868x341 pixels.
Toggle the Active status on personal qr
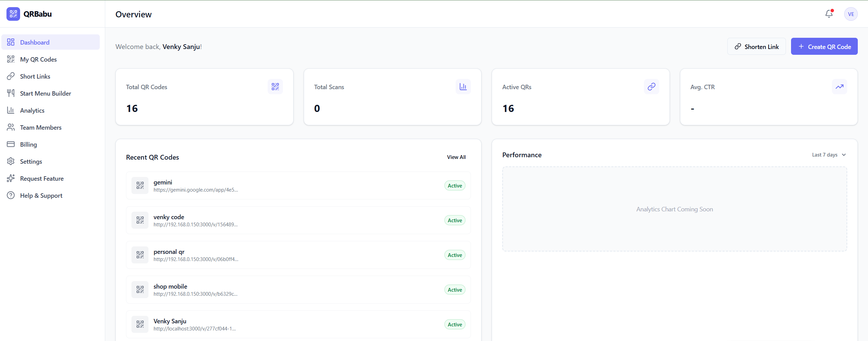[x=455, y=255]
